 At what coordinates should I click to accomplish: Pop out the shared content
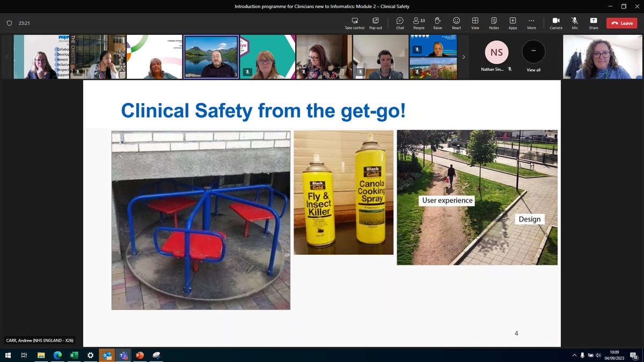pyautogui.click(x=376, y=23)
